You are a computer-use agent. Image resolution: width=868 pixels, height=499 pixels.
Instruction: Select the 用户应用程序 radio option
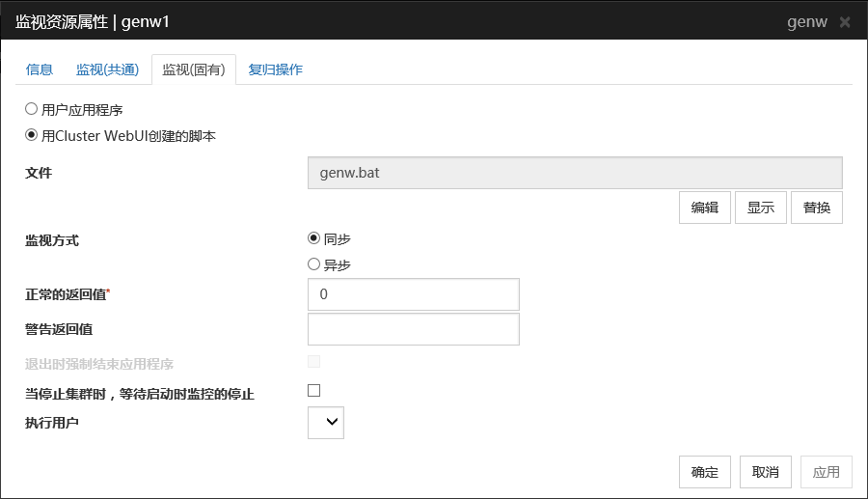[x=31, y=110]
